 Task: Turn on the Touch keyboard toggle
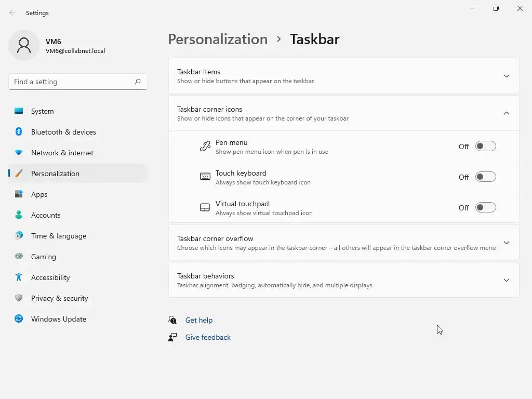pos(485,177)
